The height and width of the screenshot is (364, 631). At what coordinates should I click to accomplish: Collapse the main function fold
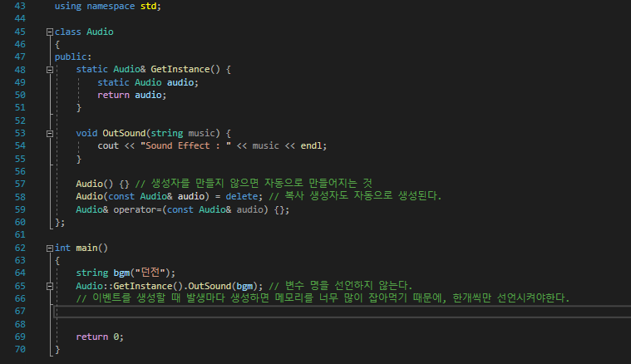tap(50, 248)
